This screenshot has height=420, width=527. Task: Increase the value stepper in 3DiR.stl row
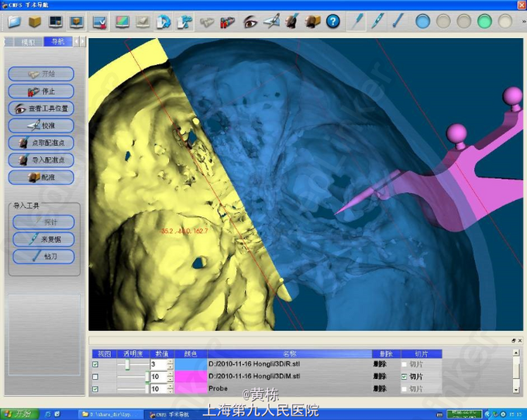point(170,362)
